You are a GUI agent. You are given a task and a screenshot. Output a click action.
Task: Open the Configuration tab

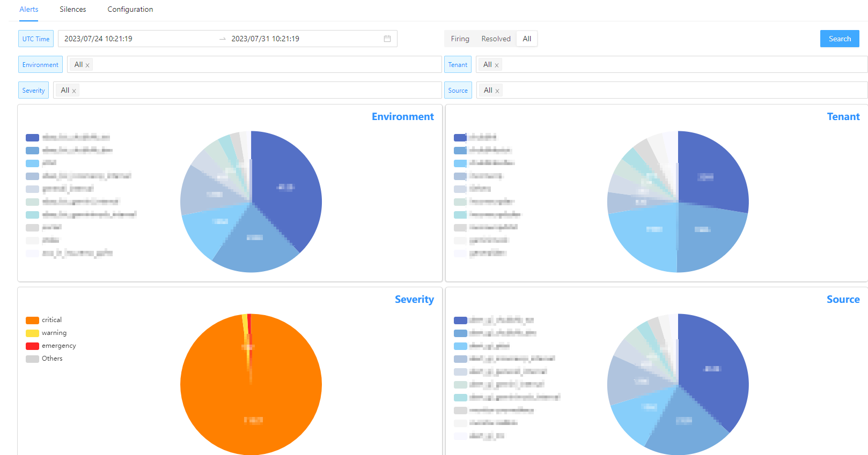(130, 9)
